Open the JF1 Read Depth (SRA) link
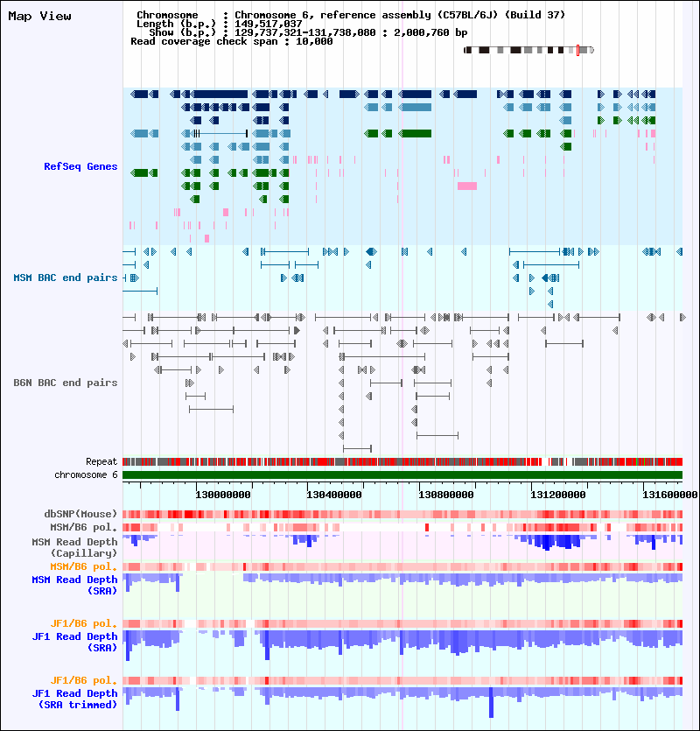This screenshot has height=731, width=700. (x=74, y=642)
